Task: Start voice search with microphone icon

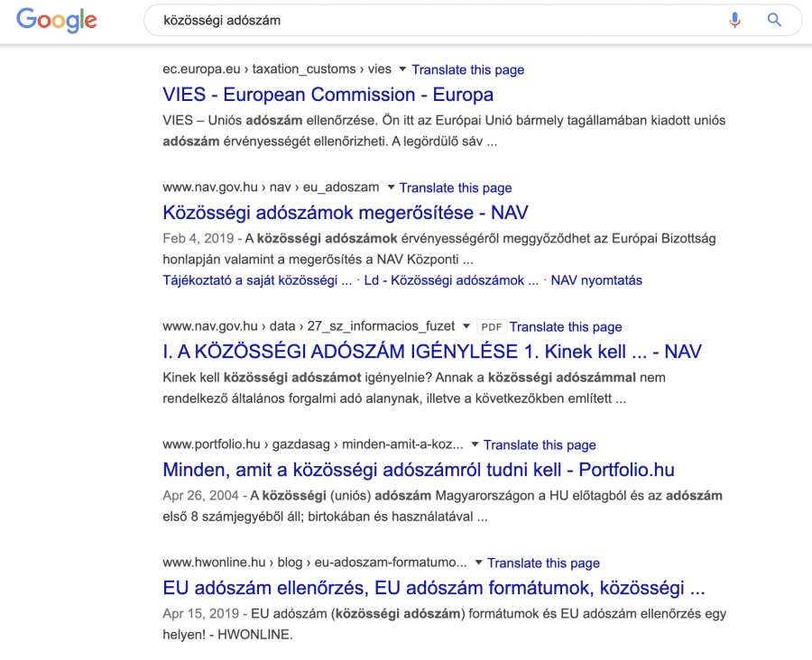Action: coord(735,20)
